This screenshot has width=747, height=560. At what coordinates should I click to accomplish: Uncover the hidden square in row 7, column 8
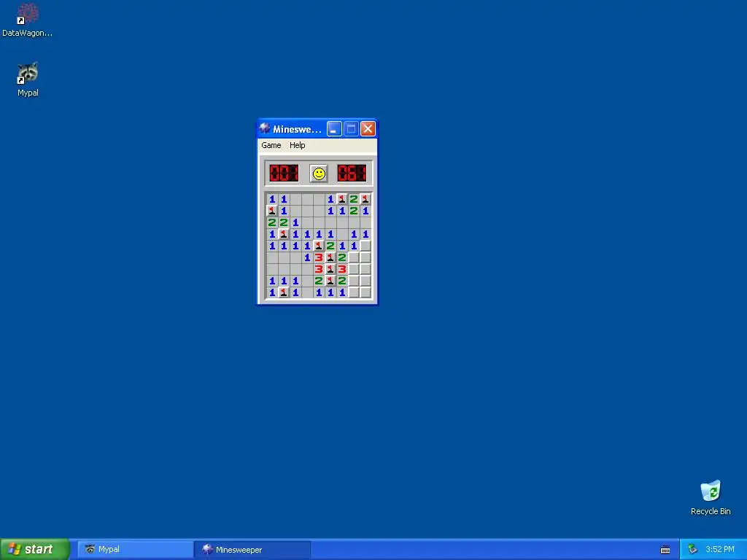click(354, 269)
